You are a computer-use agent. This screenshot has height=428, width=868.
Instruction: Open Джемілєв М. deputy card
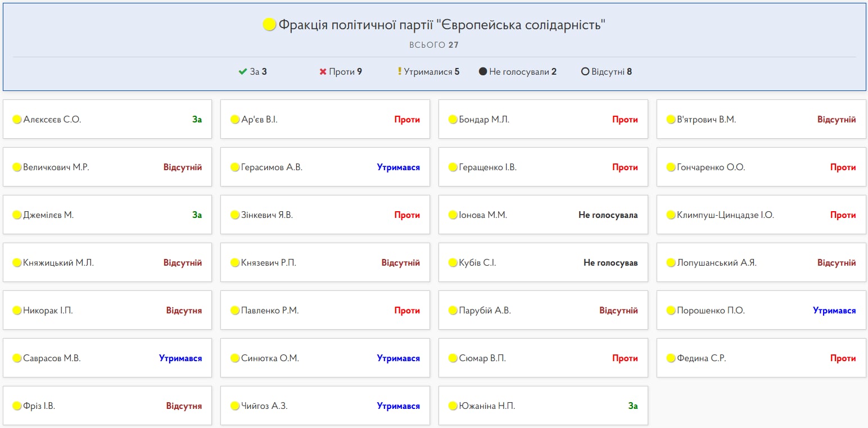[107, 215]
